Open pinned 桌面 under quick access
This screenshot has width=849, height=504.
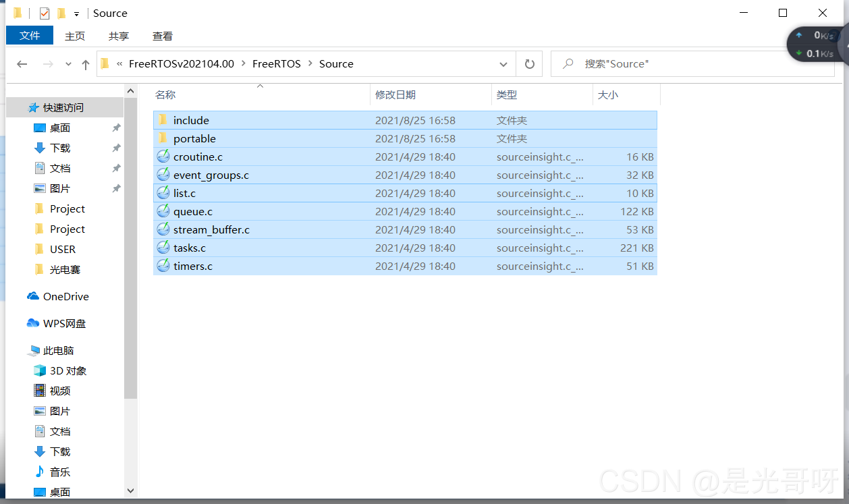tap(60, 128)
